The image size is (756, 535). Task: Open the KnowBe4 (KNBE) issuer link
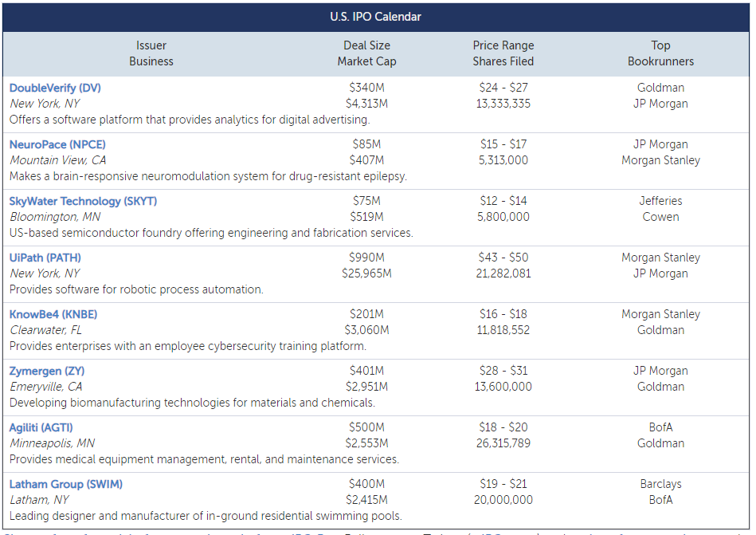[x=53, y=314]
